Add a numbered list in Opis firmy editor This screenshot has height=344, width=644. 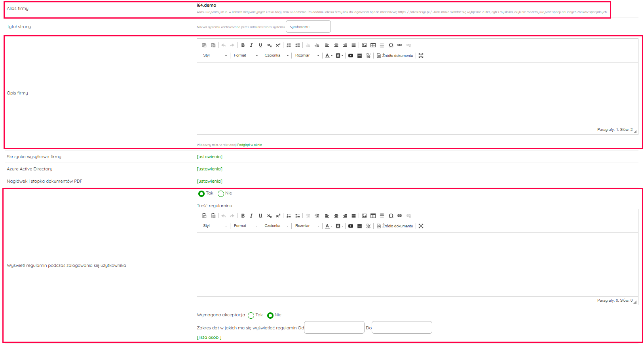tap(289, 45)
